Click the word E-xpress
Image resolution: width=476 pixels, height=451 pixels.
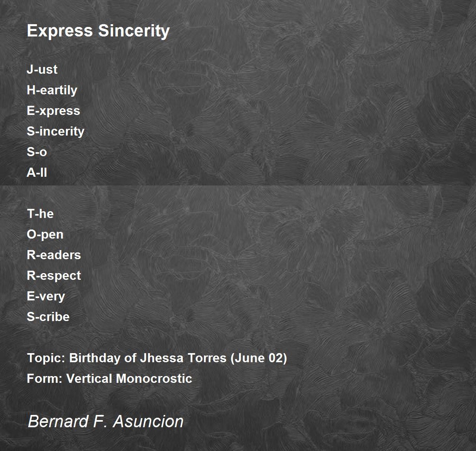[54, 111]
